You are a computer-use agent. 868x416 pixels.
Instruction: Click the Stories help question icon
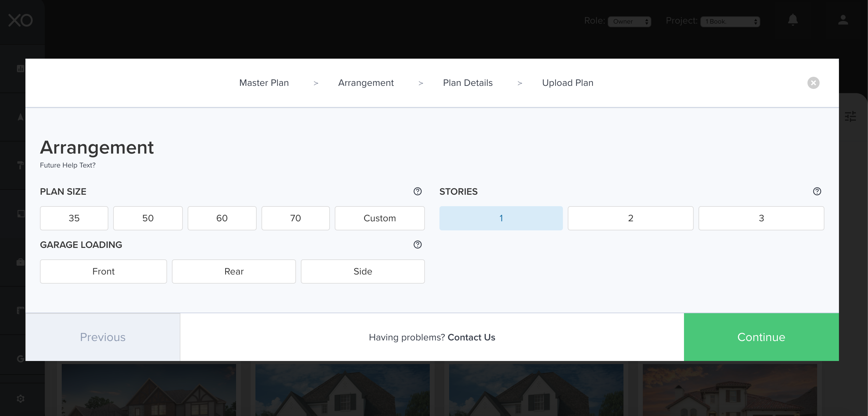[x=817, y=191]
